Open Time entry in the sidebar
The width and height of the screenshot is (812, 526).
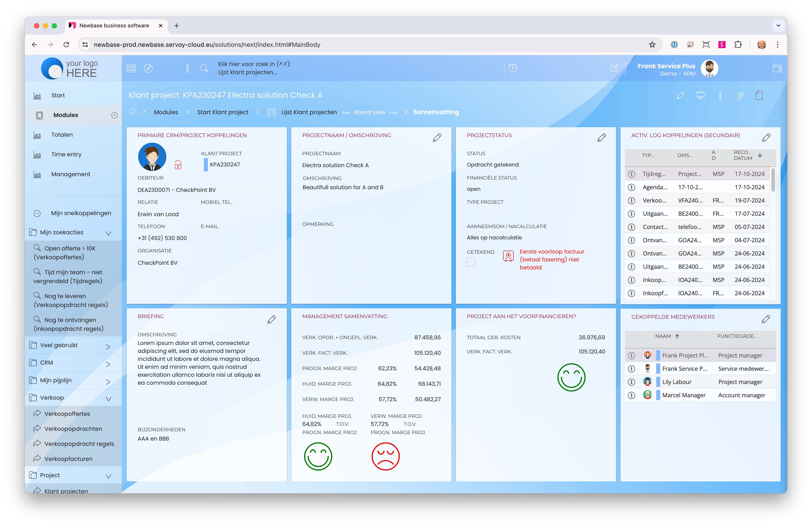(66, 155)
